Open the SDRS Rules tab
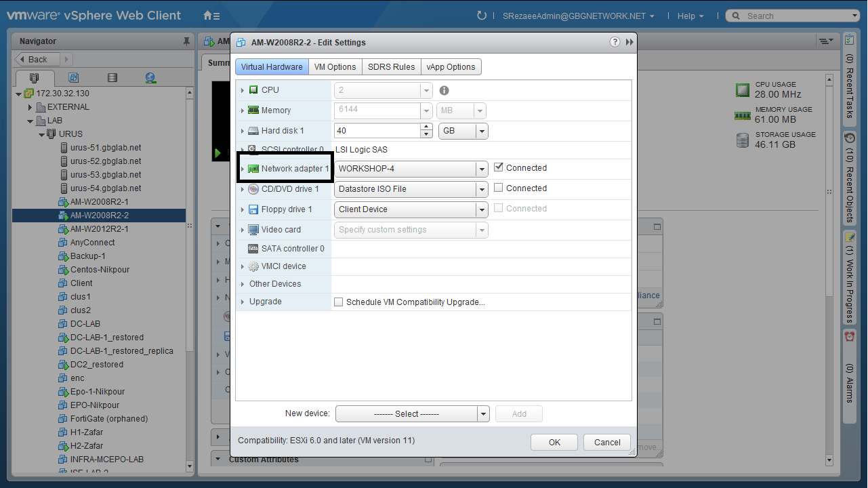868x488 pixels. pos(391,67)
